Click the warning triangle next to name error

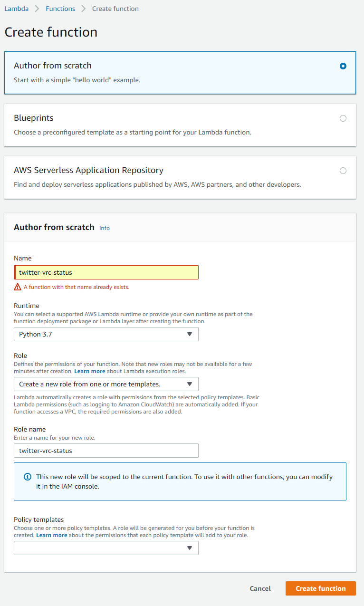18,286
